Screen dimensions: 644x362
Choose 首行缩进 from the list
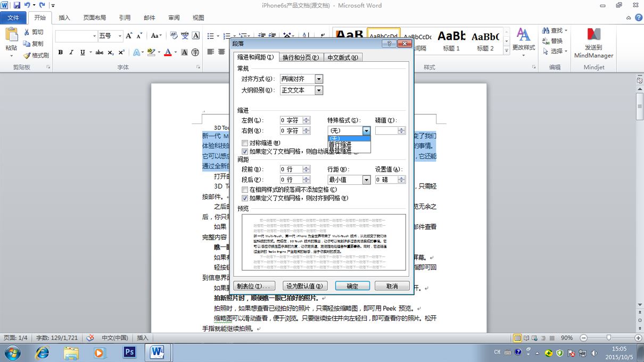[349, 144]
